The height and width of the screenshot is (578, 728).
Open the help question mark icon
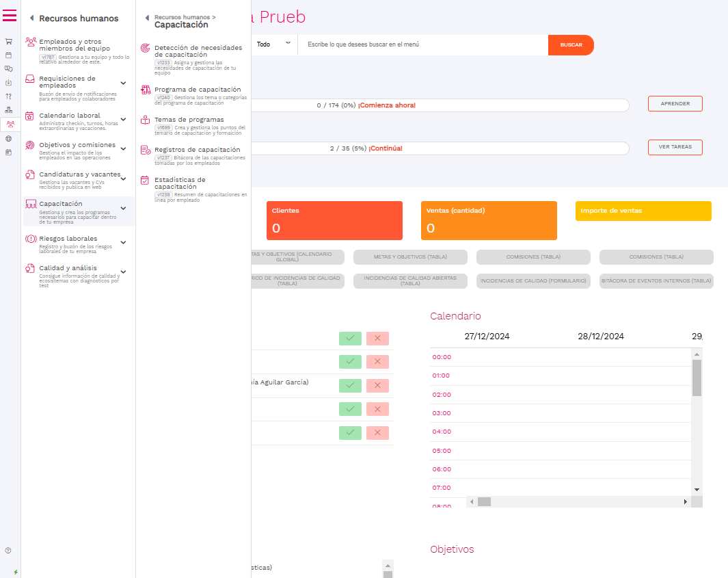8,550
